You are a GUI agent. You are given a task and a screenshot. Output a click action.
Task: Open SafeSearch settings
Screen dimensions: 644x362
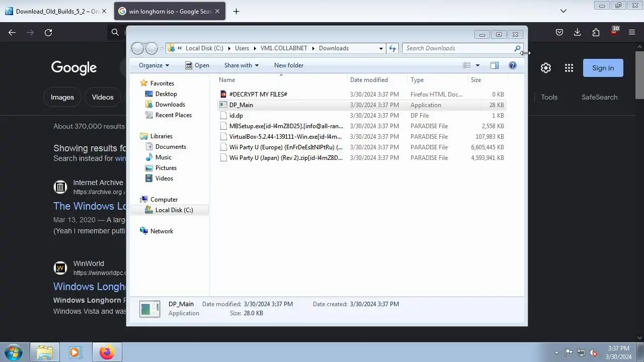(x=599, y=97)
